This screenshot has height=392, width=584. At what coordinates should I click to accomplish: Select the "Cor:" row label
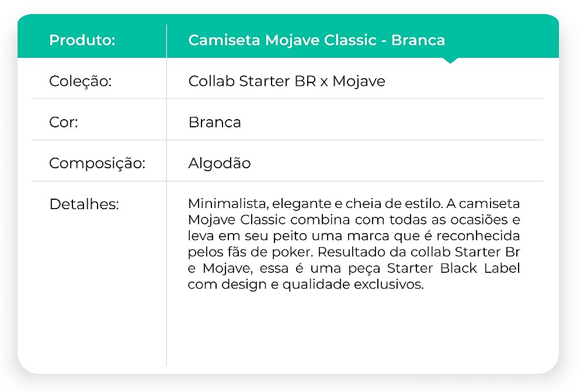(x=64, y=123)
